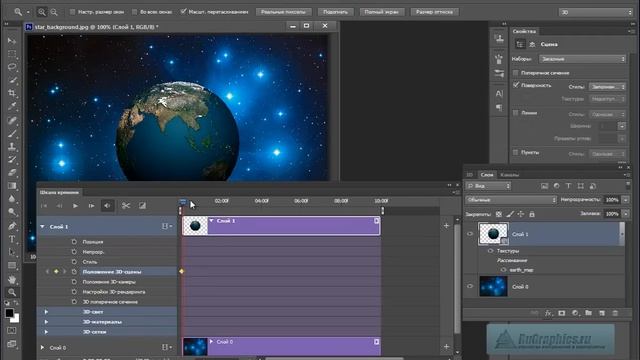Enable the Точки checkbox
The height and width of the screenshot is (360, 640).
tap(516, 152)
